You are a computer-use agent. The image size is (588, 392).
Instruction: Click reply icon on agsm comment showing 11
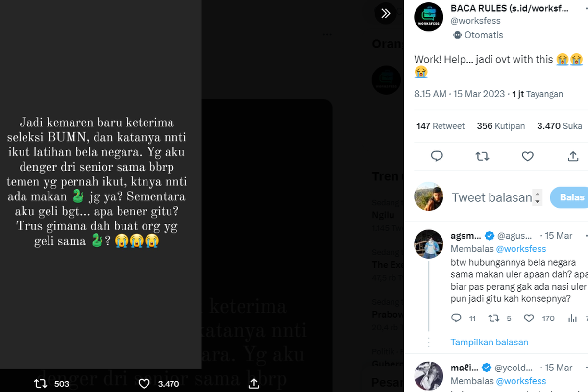pos(456,318)
